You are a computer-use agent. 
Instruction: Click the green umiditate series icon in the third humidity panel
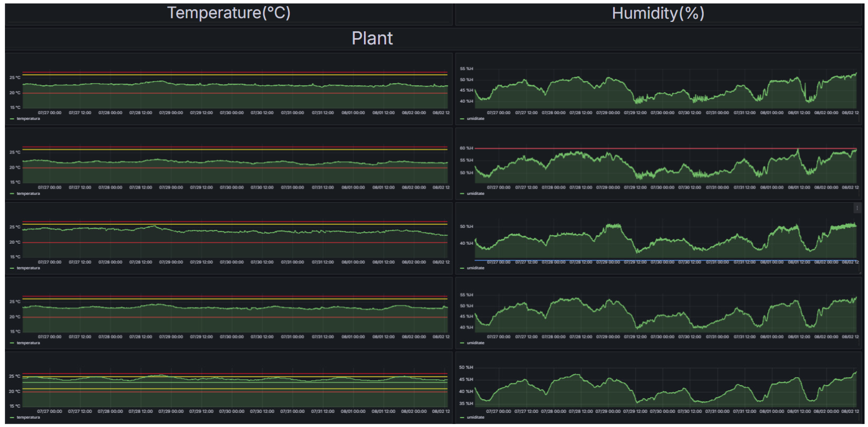[462, 268]
